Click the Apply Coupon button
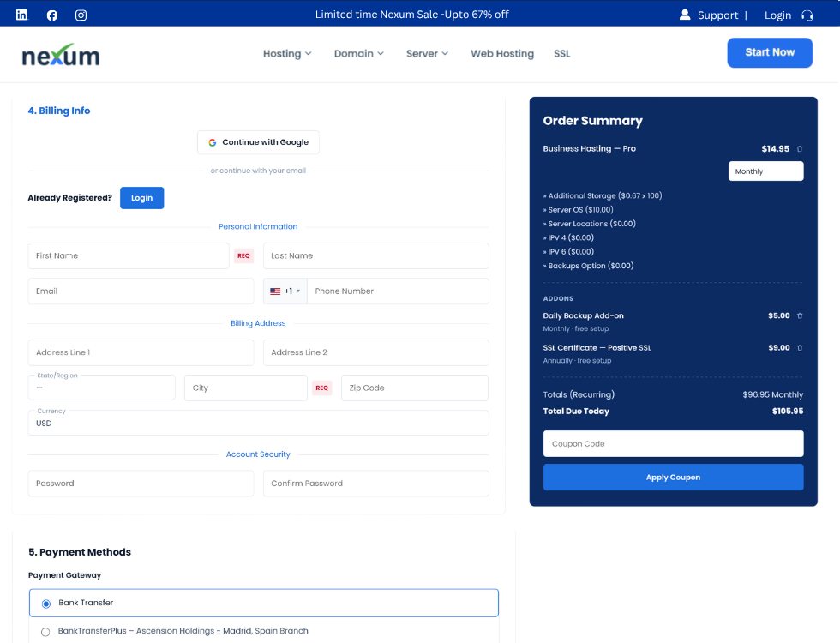This screenshot has width=840, height=643. coord(674,477)
